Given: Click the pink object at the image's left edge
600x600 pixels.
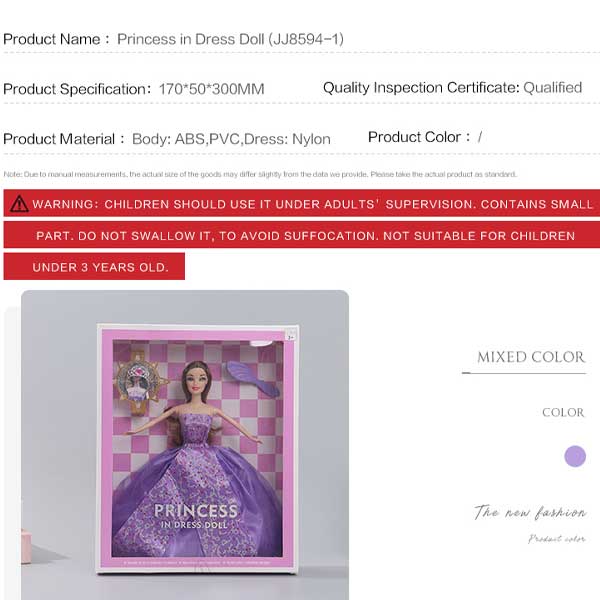Looking at the screenshot, I should (26, 546).
